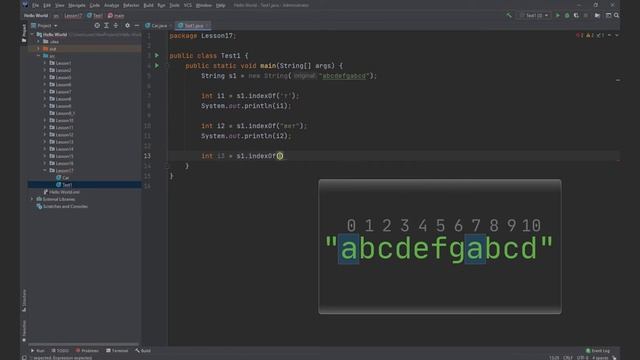Open Project panel settings gear
640x360 pixels.
point(127,25)
